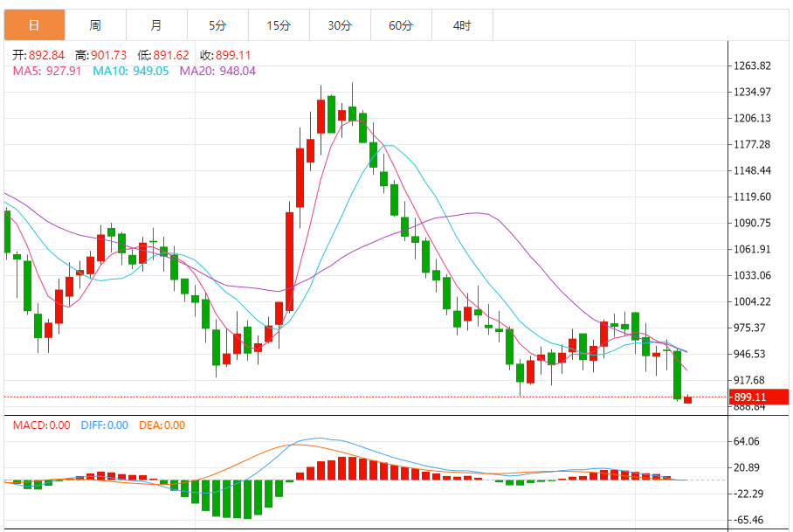This screenshot has width=793, height=532.
Task: Click the latest small red candlestick
Action: pyautogui.click(x=688, y=399)
